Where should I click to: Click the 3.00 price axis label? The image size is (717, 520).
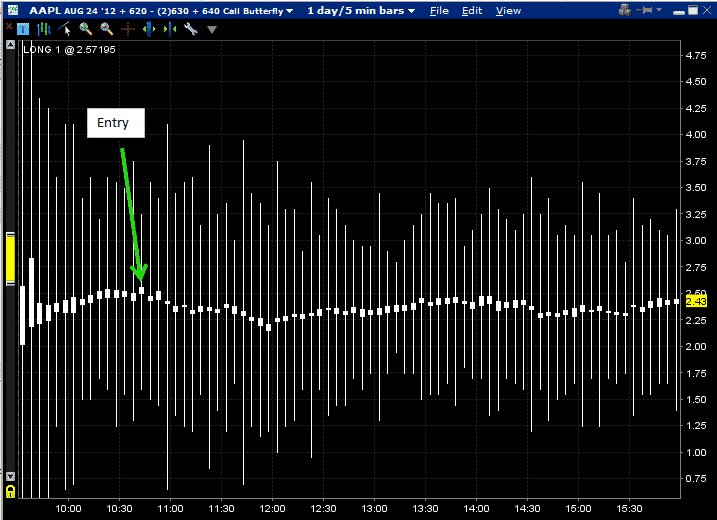(696, 241)
